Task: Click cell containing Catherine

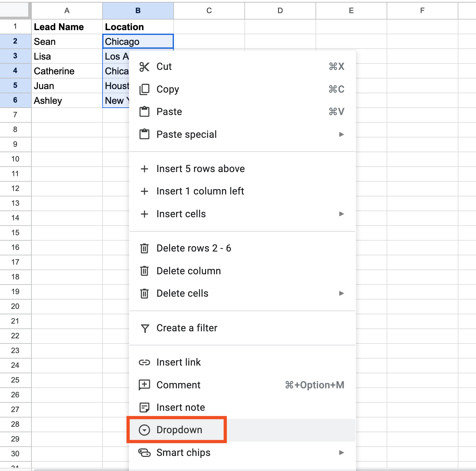Action: tap(54, 71)
